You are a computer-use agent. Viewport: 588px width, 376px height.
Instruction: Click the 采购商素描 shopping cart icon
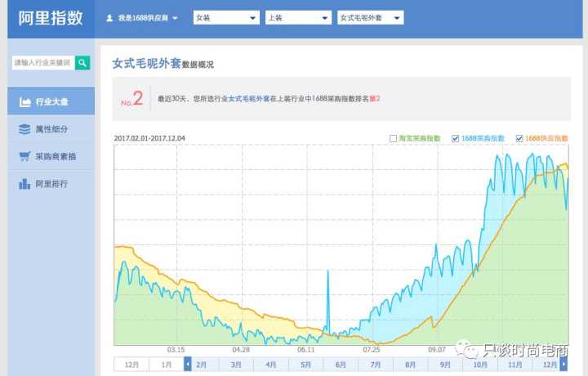(24, 156)
